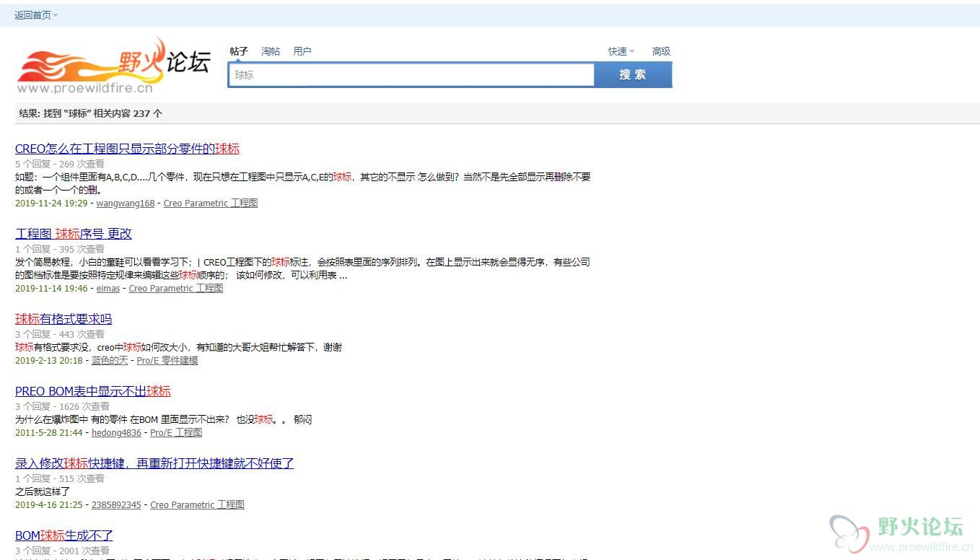Open user eimas profile
Image resolution: width=980 pixels, height=560 pixels.
coord(108,289)
